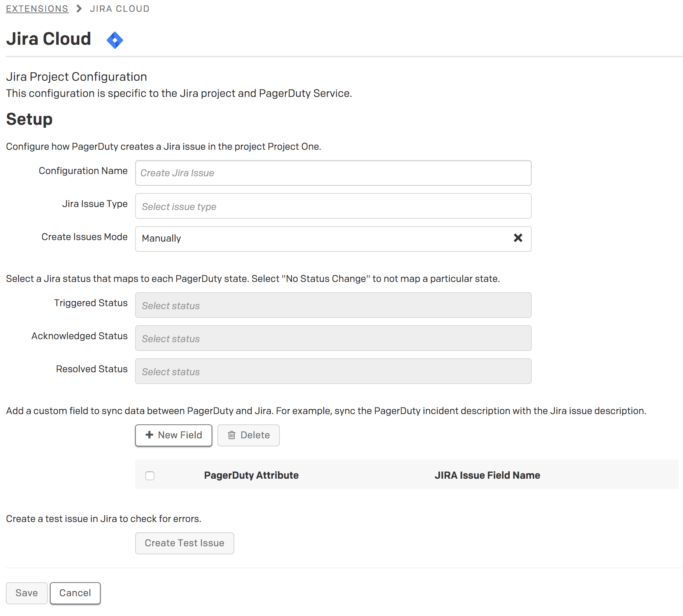Click the Delete button with trash icon

(x=249, y=435)
